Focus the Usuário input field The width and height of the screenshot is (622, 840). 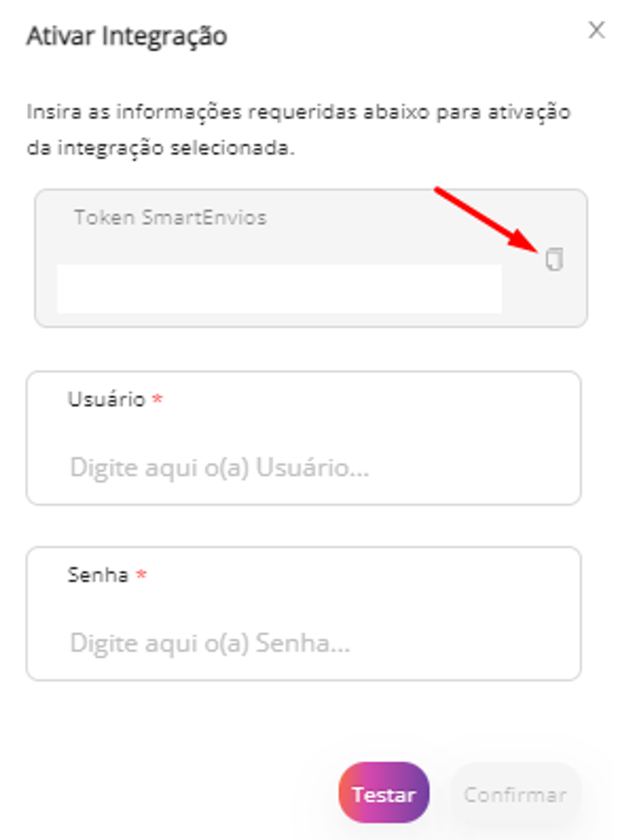click(x=304, y=438)
